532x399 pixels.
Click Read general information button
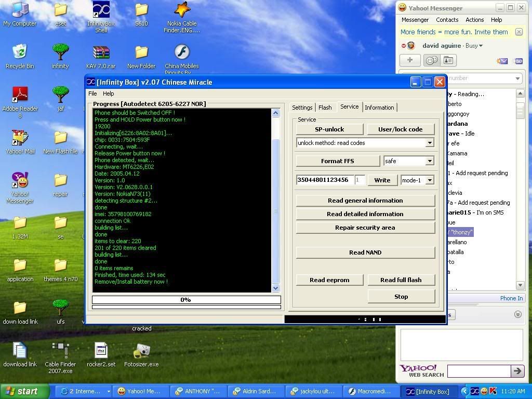(x=365, y=201)
